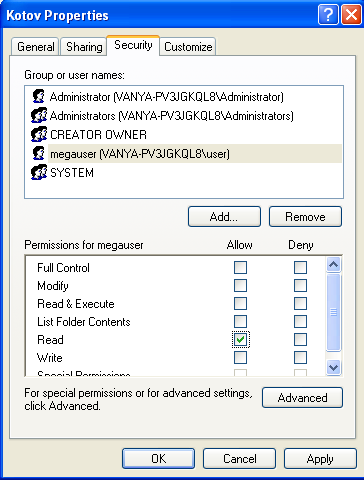Click the Add... button

click(224, 217)
